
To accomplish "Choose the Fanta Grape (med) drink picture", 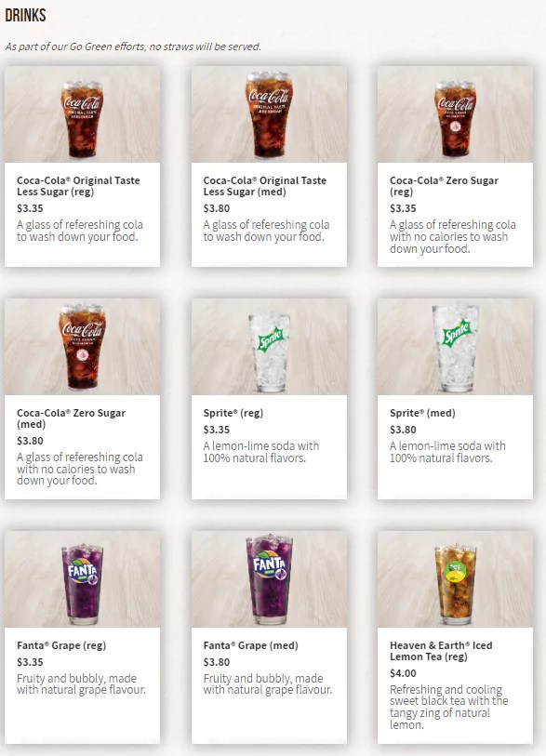I will coord(269,579).
